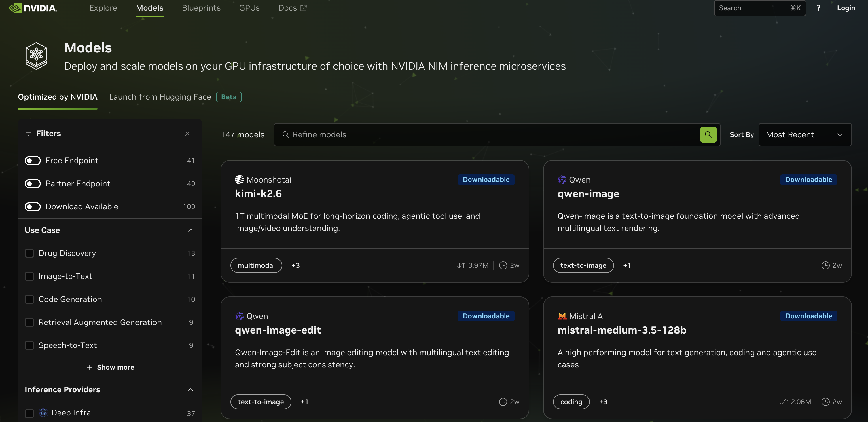Click the multimodal tag pill

point(256,265)
